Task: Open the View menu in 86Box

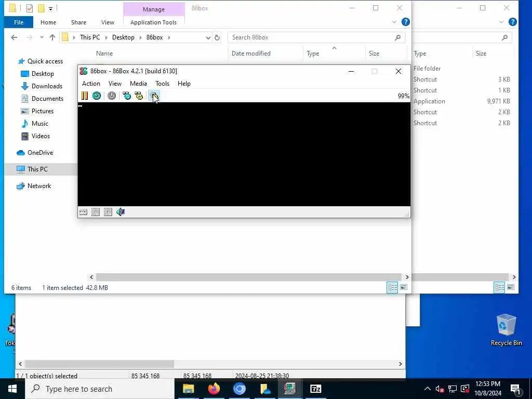Action: (x=115, y=84)
